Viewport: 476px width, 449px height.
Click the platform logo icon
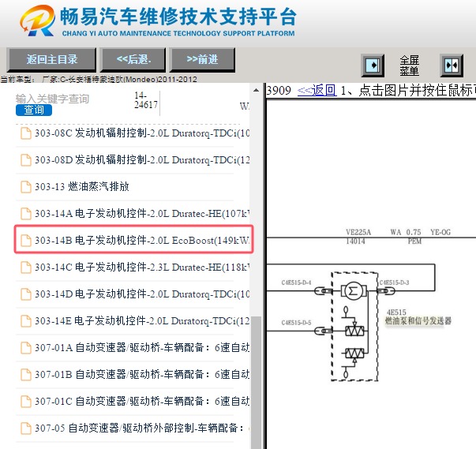(38, 21)
